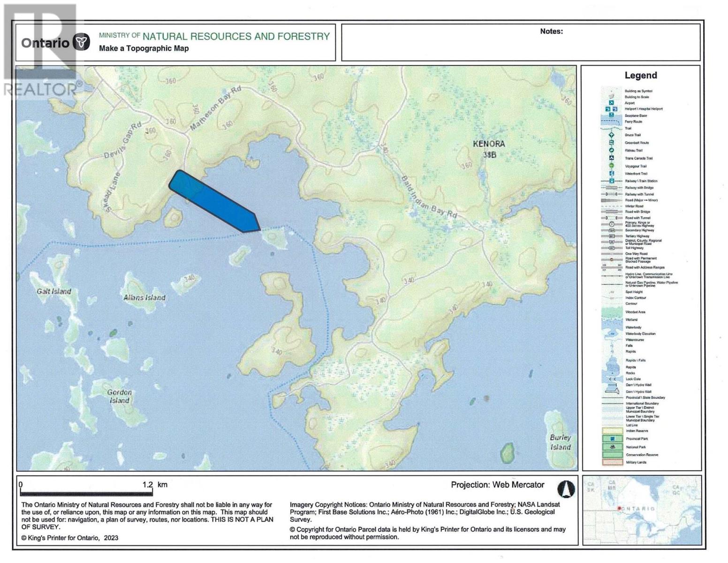Click the Imagery Copyright Notices paragraph

coord(425,511)
